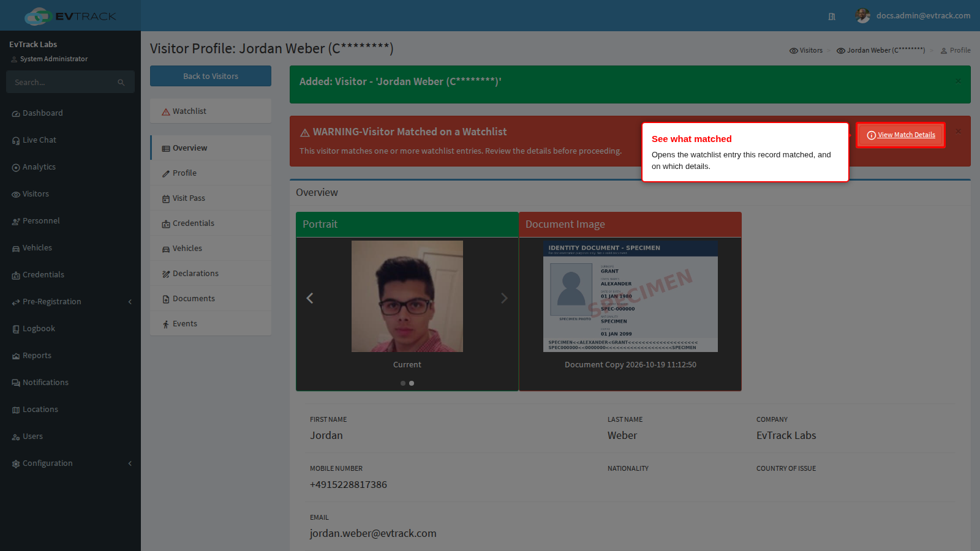
Task: Click the building icon in top bar
Action: coord(832,17)
